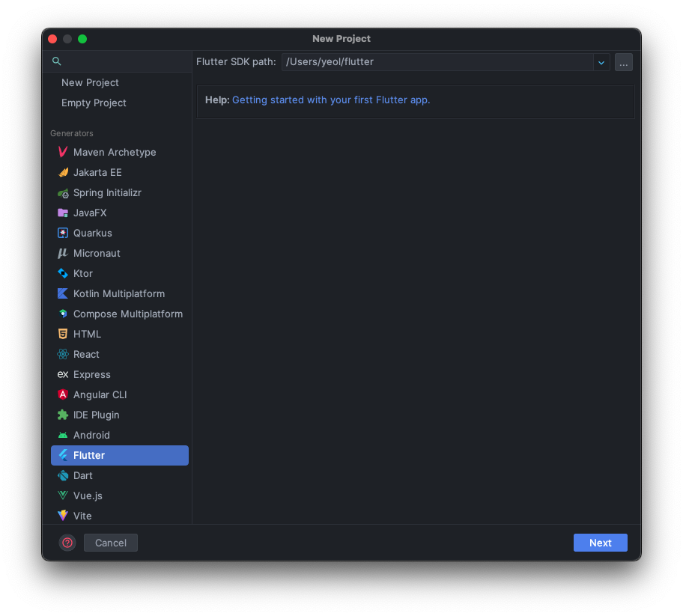The image size is (683, 616).
Task: Click the Express ex icon
Action: pos(63,374)
